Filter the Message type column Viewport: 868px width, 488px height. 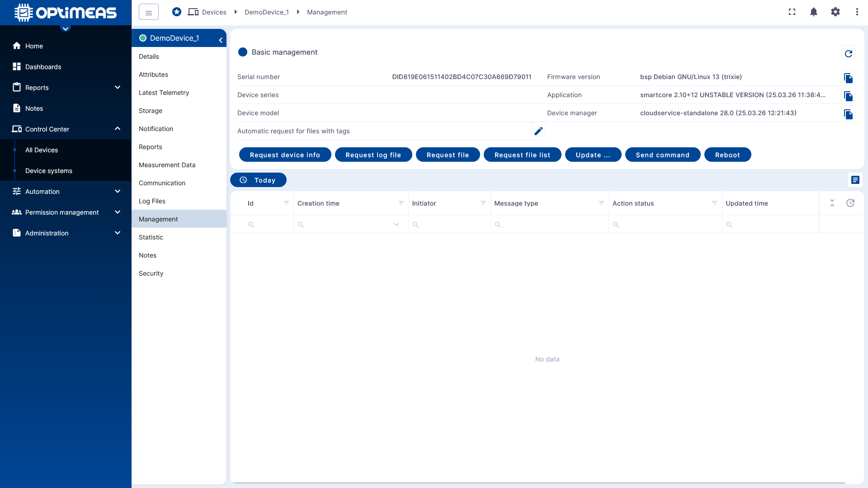(x=602, y=203)
